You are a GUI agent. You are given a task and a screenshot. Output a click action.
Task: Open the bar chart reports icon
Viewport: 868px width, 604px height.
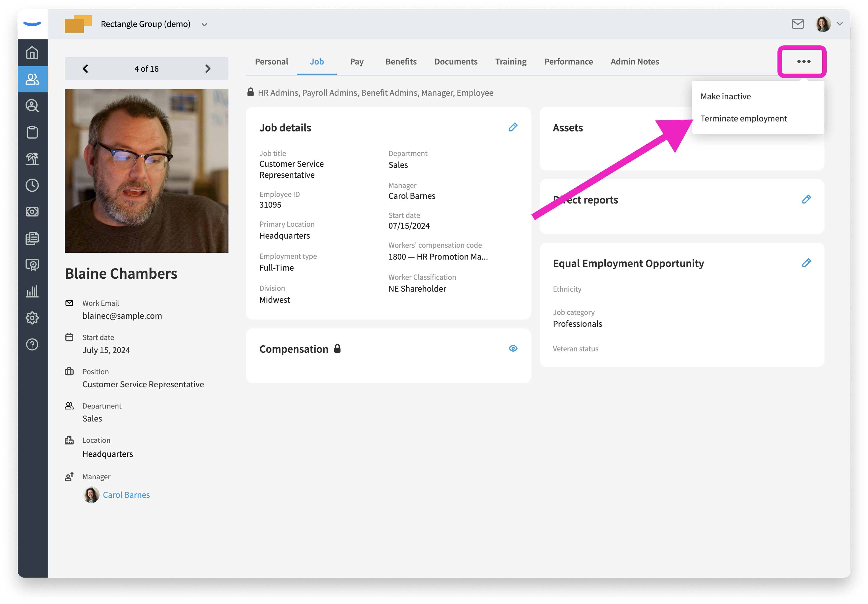pyautogui.click(x=32, y=291)
